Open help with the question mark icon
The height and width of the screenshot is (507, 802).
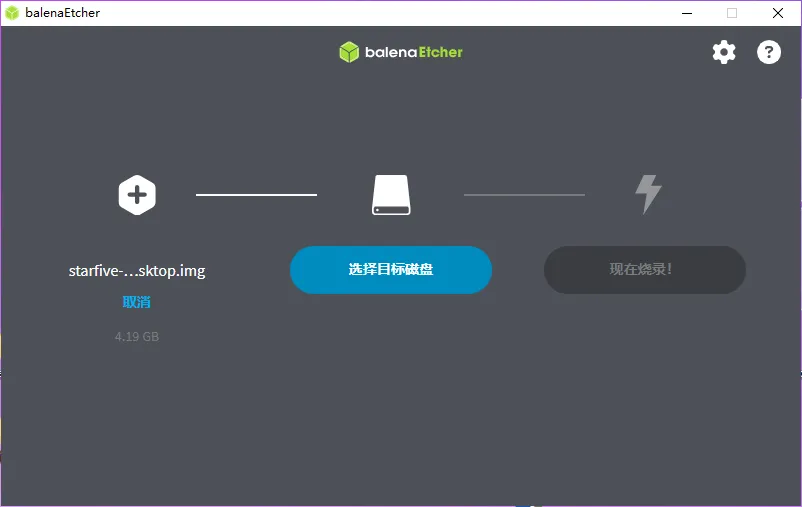[x=768, y=52]
